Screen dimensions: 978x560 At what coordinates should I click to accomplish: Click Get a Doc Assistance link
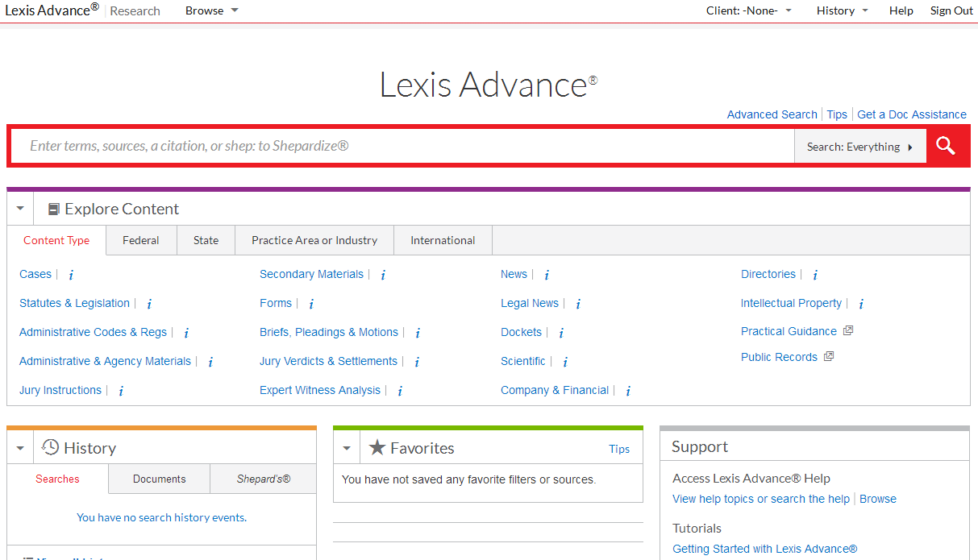click(912, 114)
